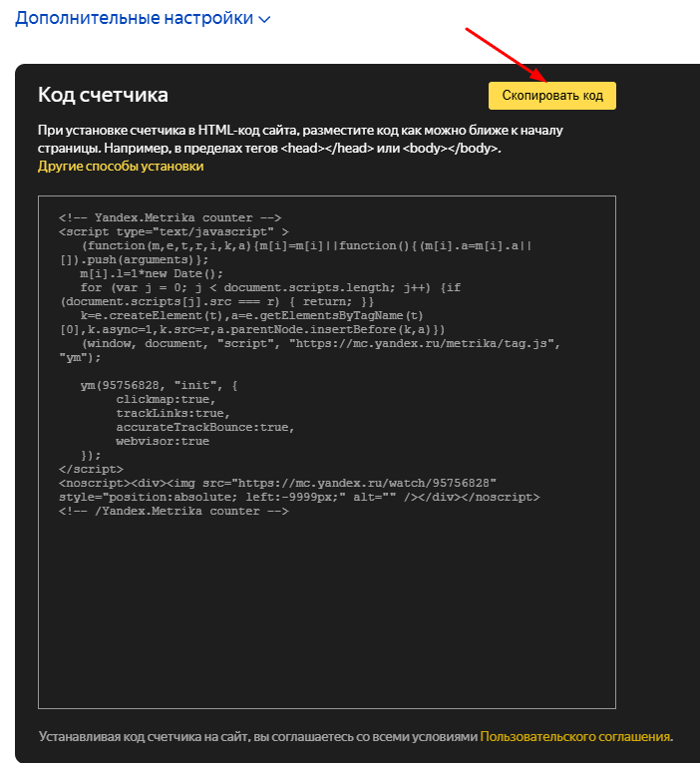Open the Пользовательского соглашения link
700x763 pixels.
point(575,736)
